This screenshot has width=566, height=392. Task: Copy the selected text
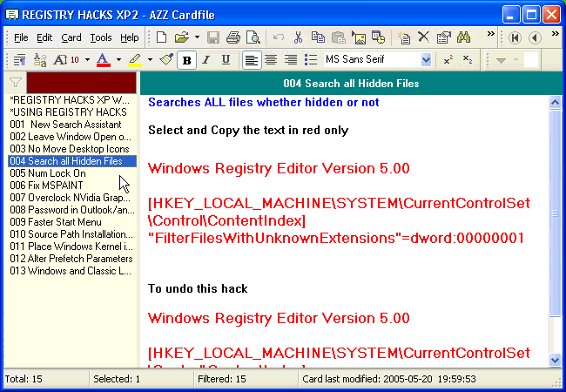318,37
